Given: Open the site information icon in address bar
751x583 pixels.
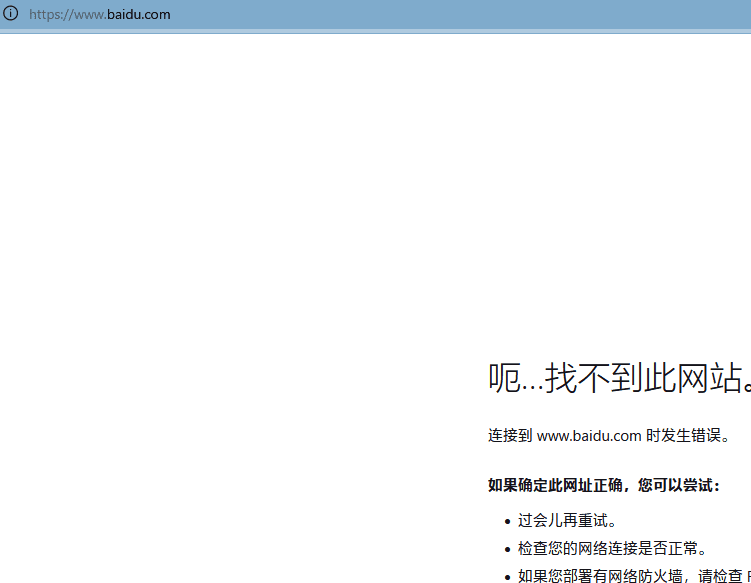Looking at the screenshot, I should pos(11,13).
